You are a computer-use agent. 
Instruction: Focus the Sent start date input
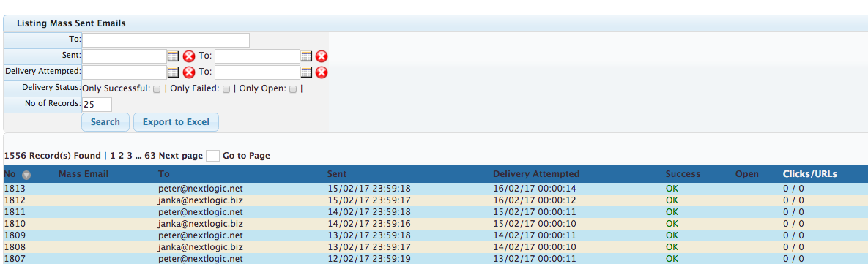point(125,56)
